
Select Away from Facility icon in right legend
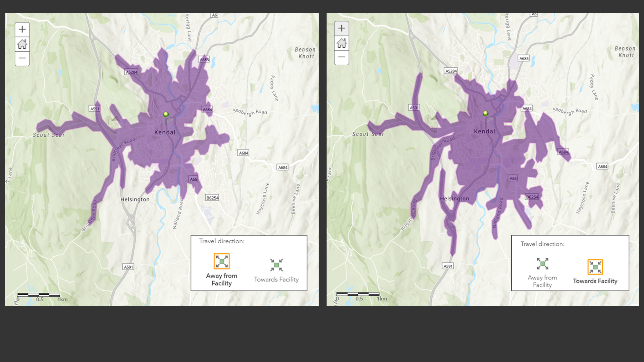(542, 264)
